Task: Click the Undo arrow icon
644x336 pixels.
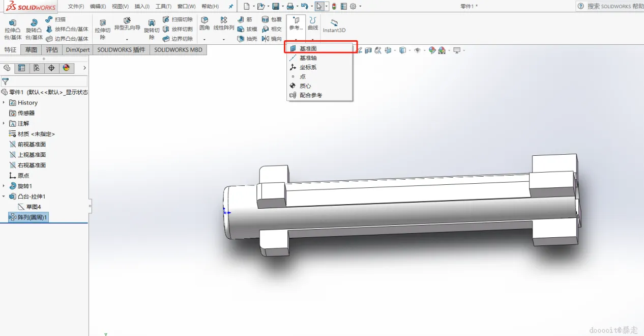Action: pyautogui.click(x=304, y=6)
